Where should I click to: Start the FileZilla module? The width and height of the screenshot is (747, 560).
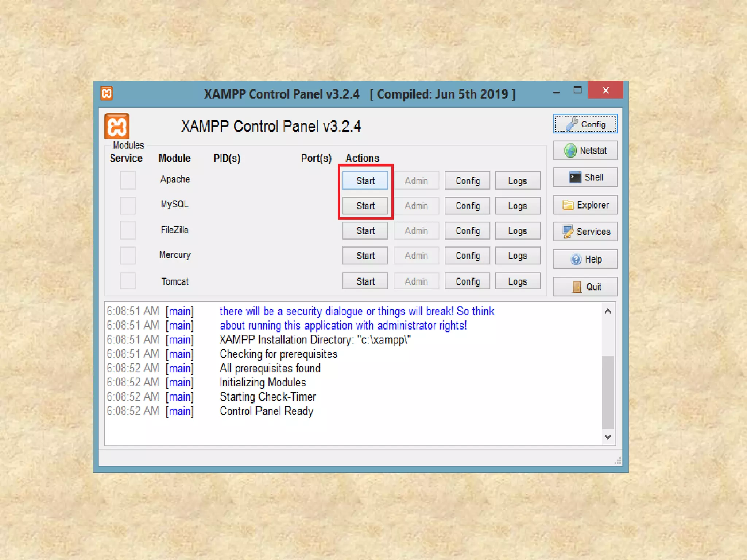365,231
